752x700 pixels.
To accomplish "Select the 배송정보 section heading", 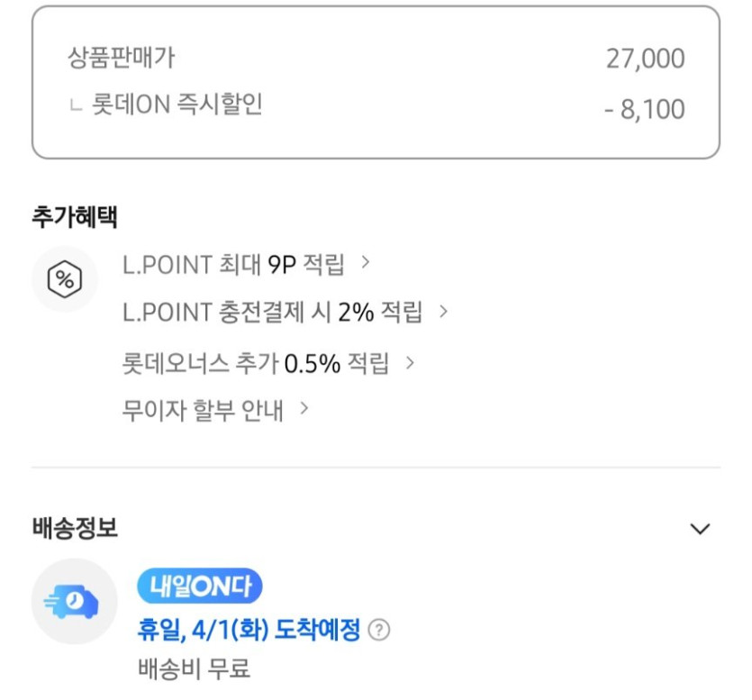I will pyautogui.click(x=75, y=529).
